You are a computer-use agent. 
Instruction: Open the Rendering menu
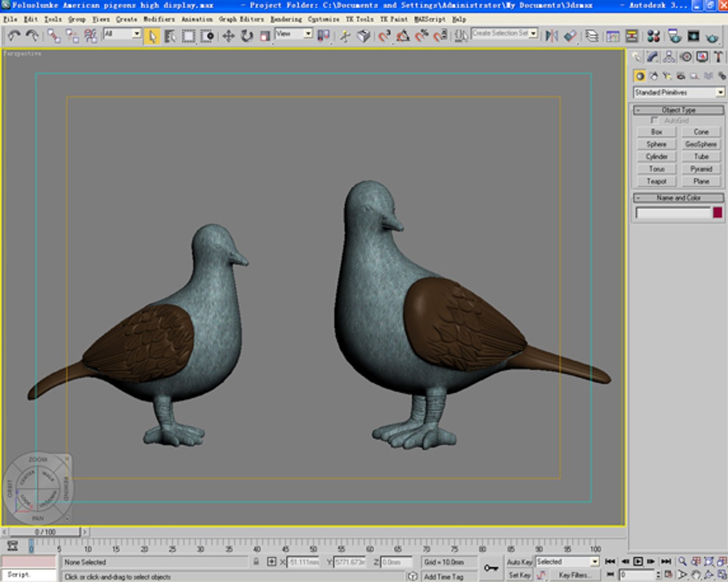286,19
